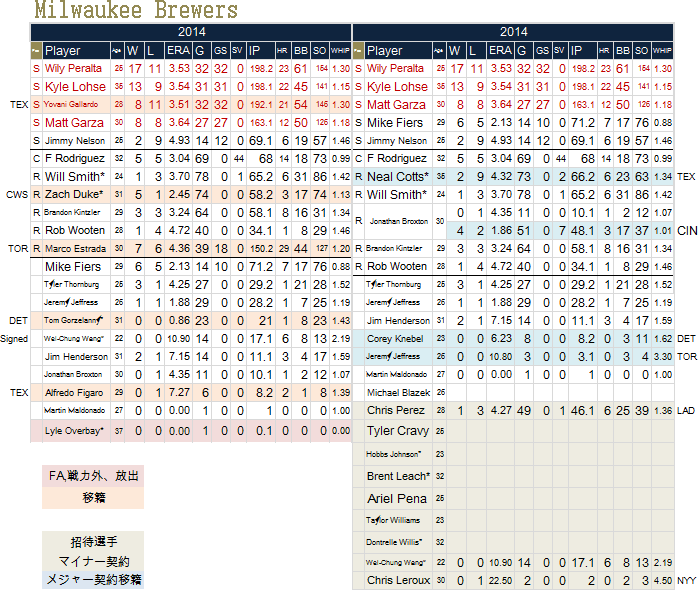The width and height of the screenshot is (698, 590).
Task: Click the pink FA戦力外、放出 legend swatch
Action: pyautogui.click(x=93, y=476)
